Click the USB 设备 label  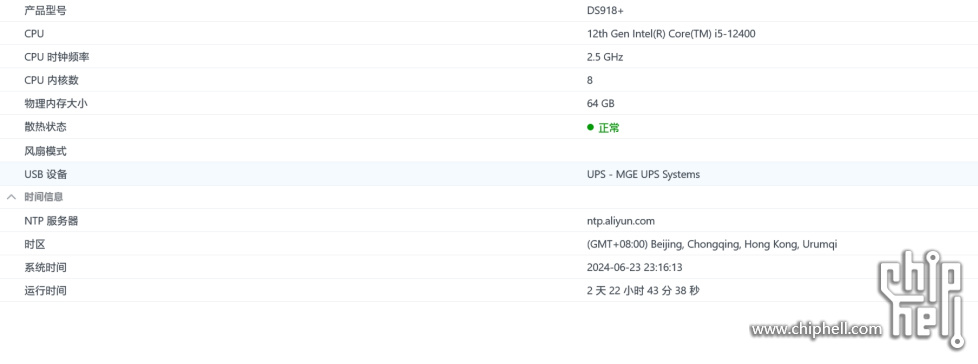coord(46,175)
